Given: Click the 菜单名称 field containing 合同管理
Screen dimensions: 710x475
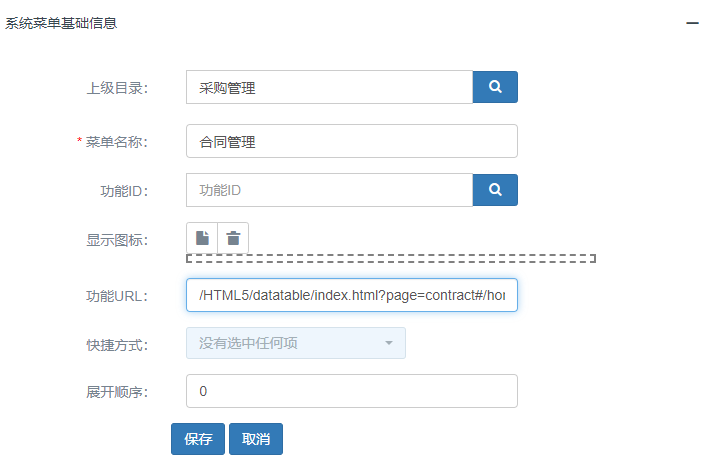Looking at the screenshot, I should [x=352, y=141].
